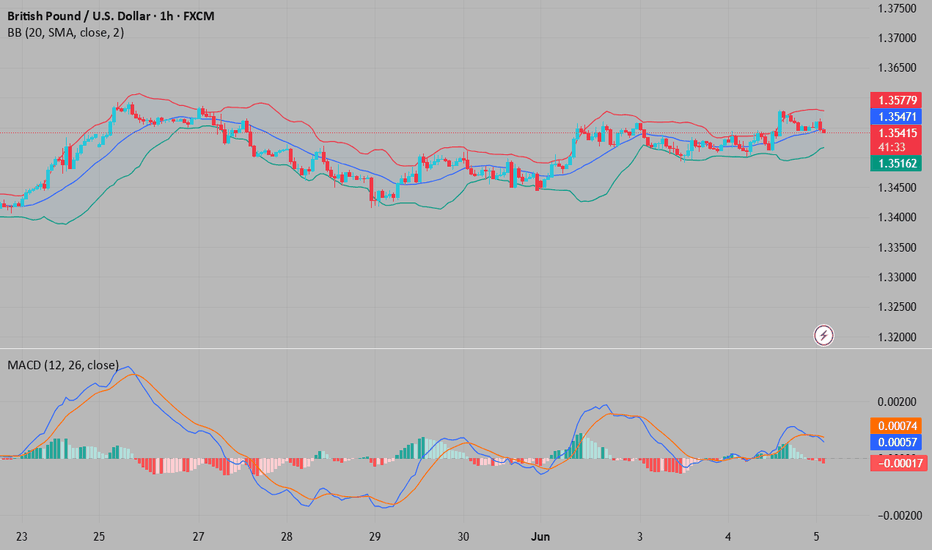932x550 pixels.
Task: Click the red -0.00017 histogram value label
Action: pos(898,463)
